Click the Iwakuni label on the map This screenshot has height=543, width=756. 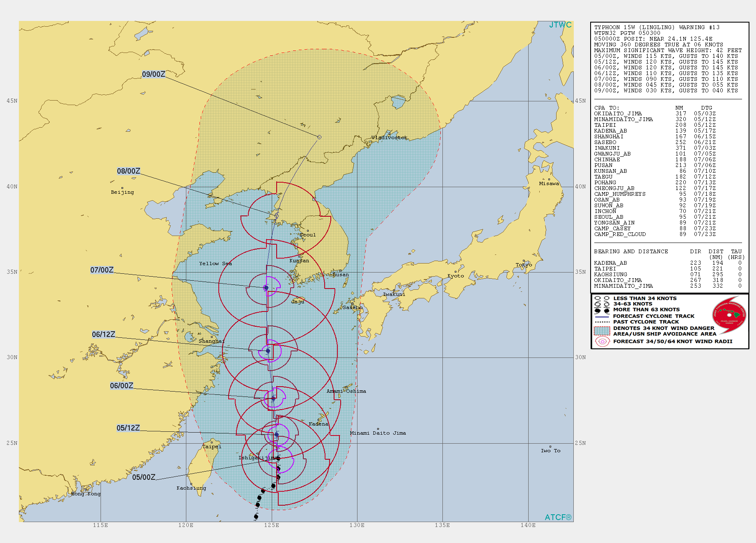pyautogui.click(x=394, y=294)
